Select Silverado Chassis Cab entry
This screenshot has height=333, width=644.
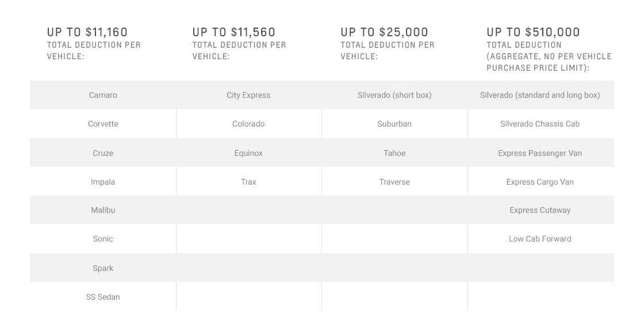pyautogui.click(x=540, y=124)
